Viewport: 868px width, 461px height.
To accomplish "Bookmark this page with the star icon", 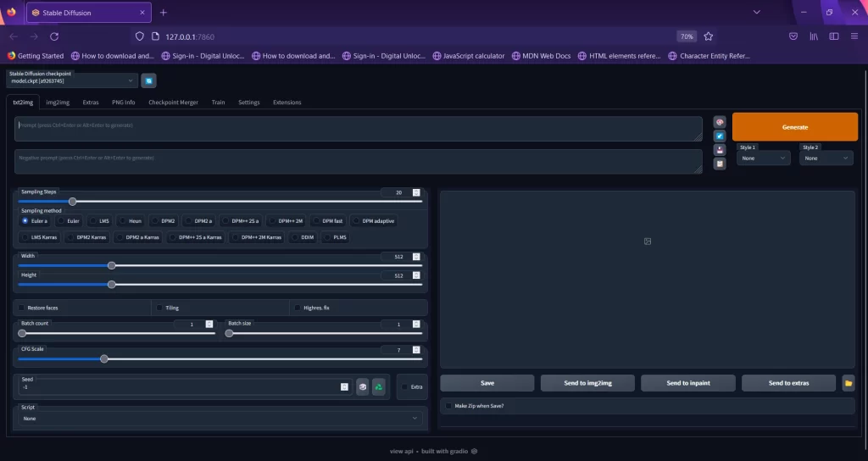I will (x=708, y=36).
